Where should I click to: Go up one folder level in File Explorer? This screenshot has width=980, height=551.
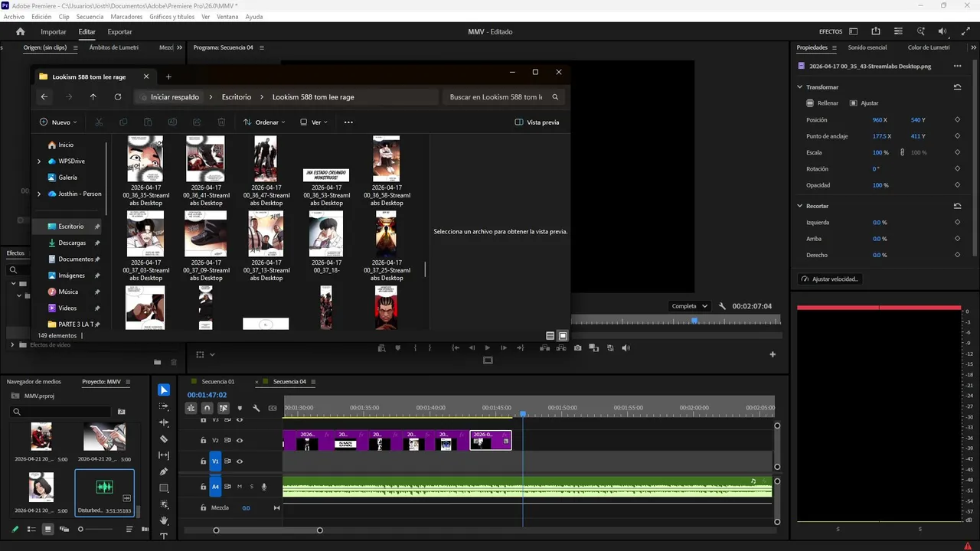coord(93,97)
